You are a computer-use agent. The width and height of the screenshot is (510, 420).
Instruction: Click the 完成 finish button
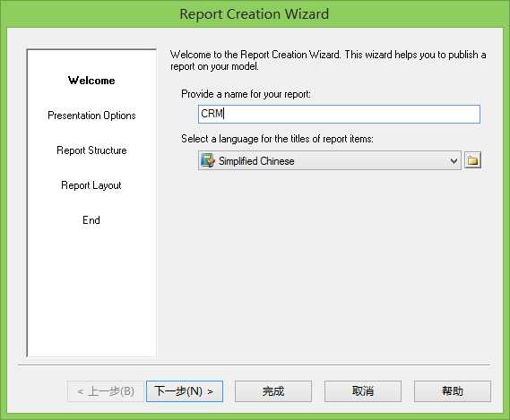pos(273,391)
